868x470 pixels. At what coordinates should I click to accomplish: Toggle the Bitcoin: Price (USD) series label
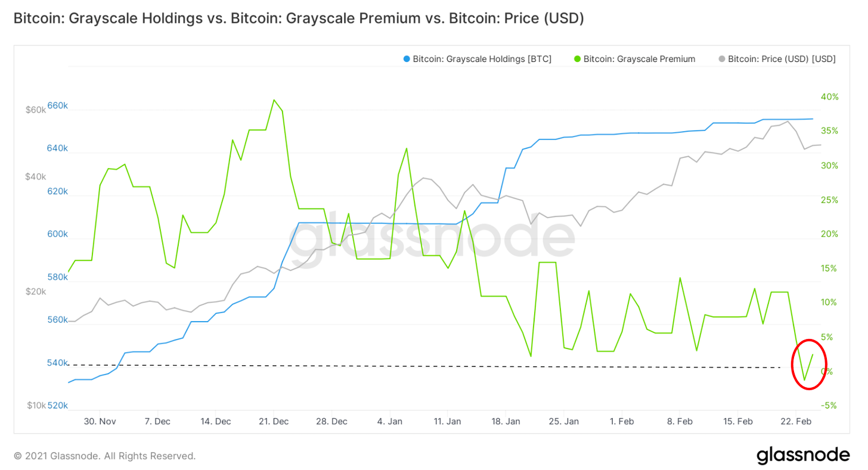coord(782,59)
